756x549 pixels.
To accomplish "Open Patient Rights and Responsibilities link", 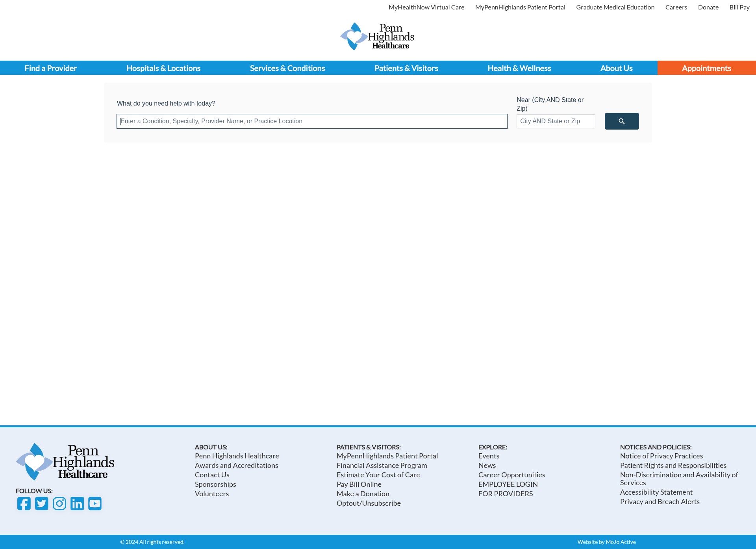I will click(x=673, y=465).
